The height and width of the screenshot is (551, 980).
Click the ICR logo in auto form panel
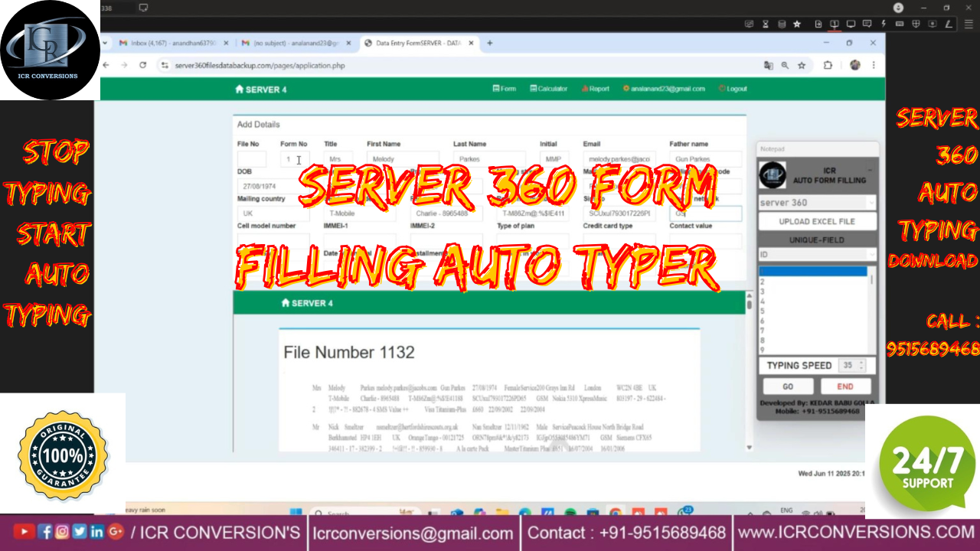773,175
